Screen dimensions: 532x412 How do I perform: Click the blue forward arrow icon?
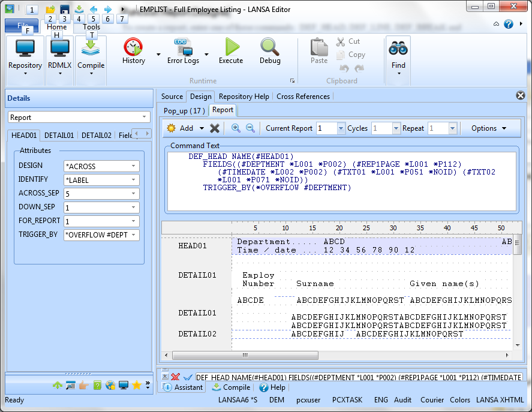108,9
